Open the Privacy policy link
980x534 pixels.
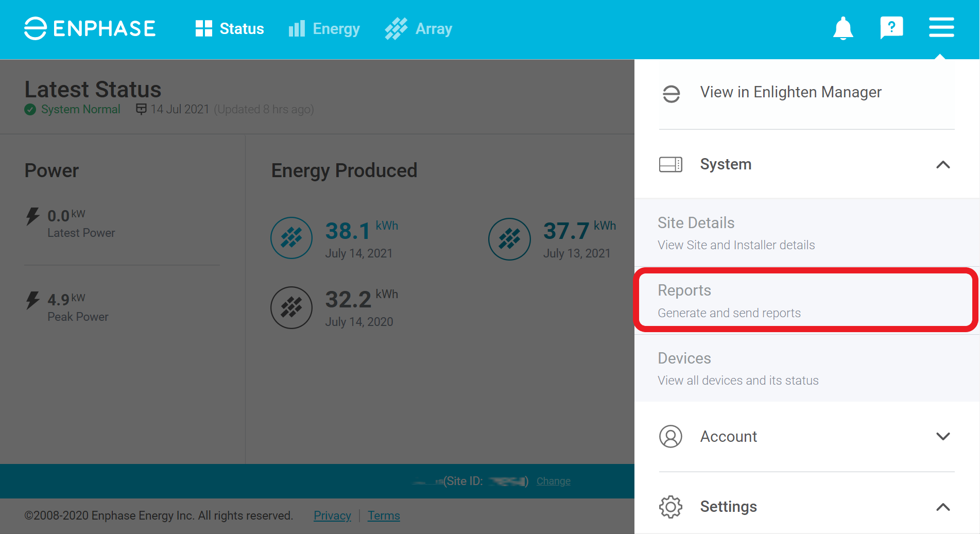coord(332,515)
